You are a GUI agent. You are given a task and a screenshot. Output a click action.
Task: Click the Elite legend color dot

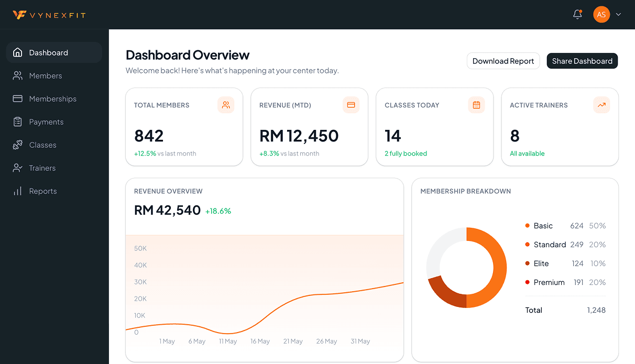click(x=527, y=263)
